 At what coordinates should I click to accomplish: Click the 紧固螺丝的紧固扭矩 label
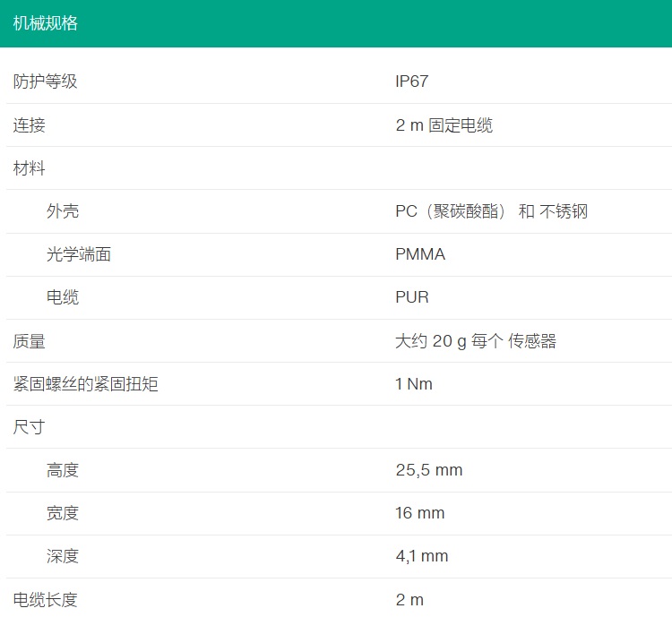coord(86,384)
